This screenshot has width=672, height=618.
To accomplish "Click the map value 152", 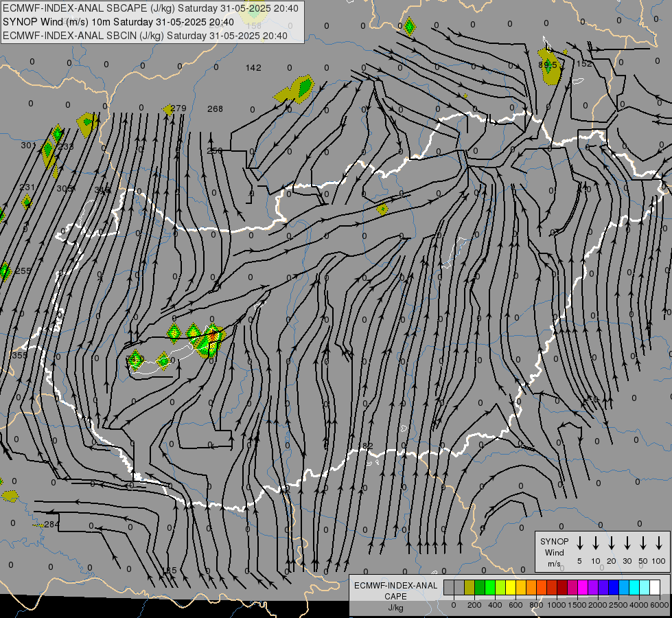I will [x=584, y=64].
